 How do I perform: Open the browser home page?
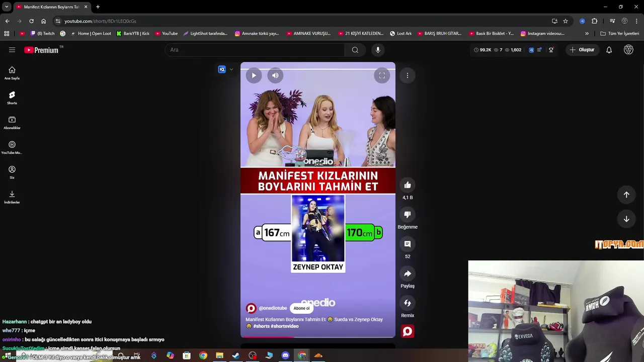pyautogui.click(x=43, y=21)
